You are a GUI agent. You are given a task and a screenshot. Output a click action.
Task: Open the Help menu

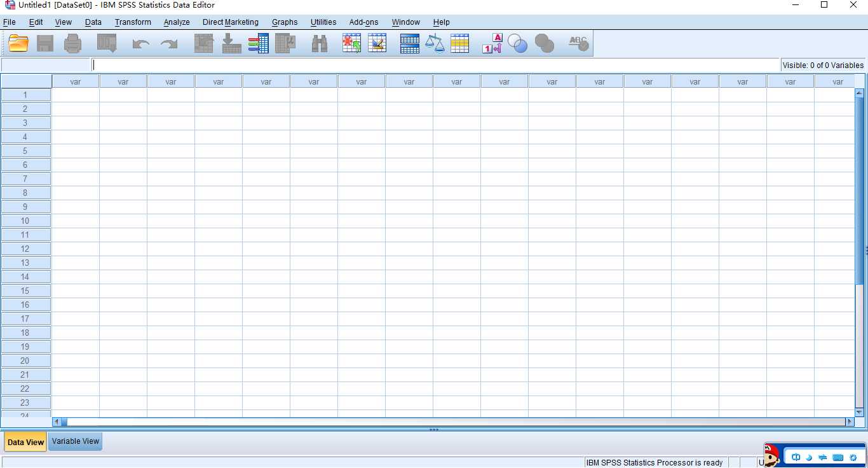tap(442, 22)
